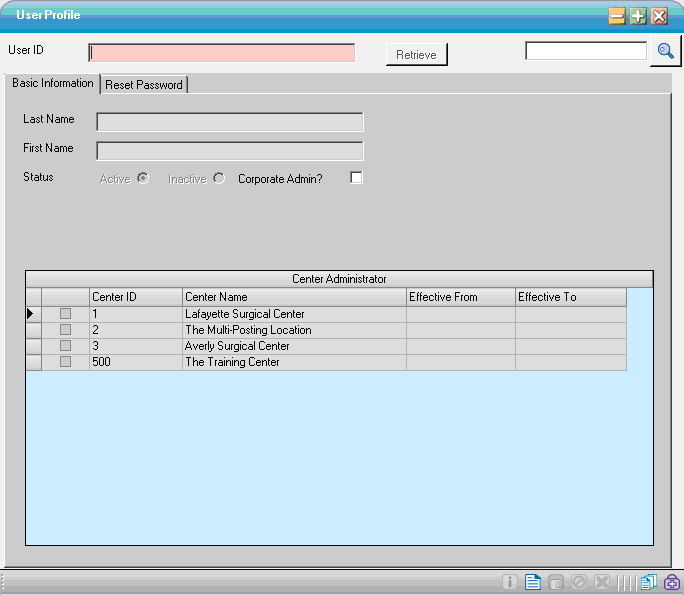Focus the pink User ID input field
The height and width of the screenshot is (595, 684).
click(x=222, y=53)
